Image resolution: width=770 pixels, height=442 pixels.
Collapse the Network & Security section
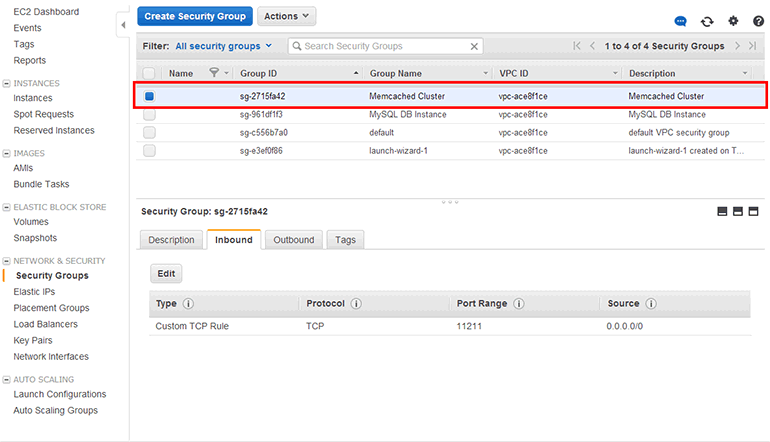7,260
